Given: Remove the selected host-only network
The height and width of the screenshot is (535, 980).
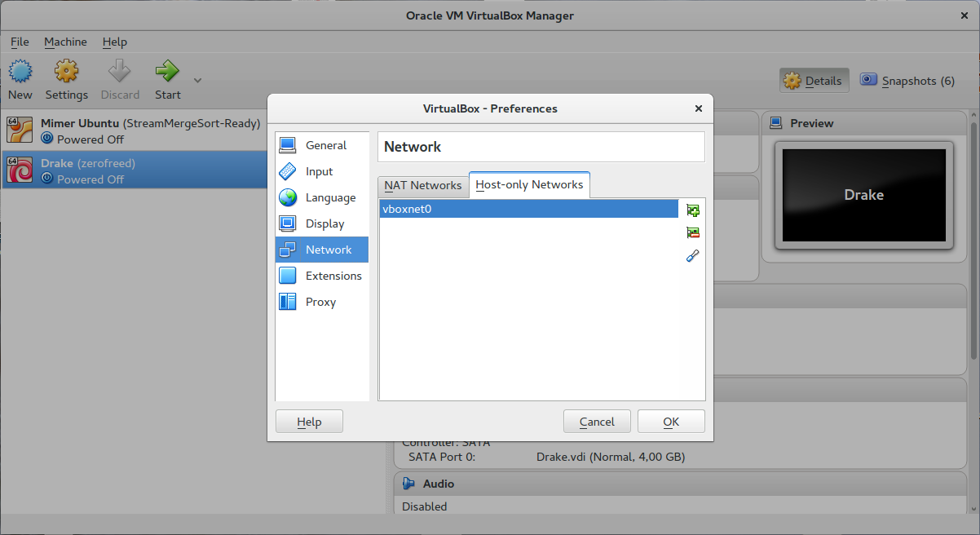Looking at the screenshot, I should (693, 233).
